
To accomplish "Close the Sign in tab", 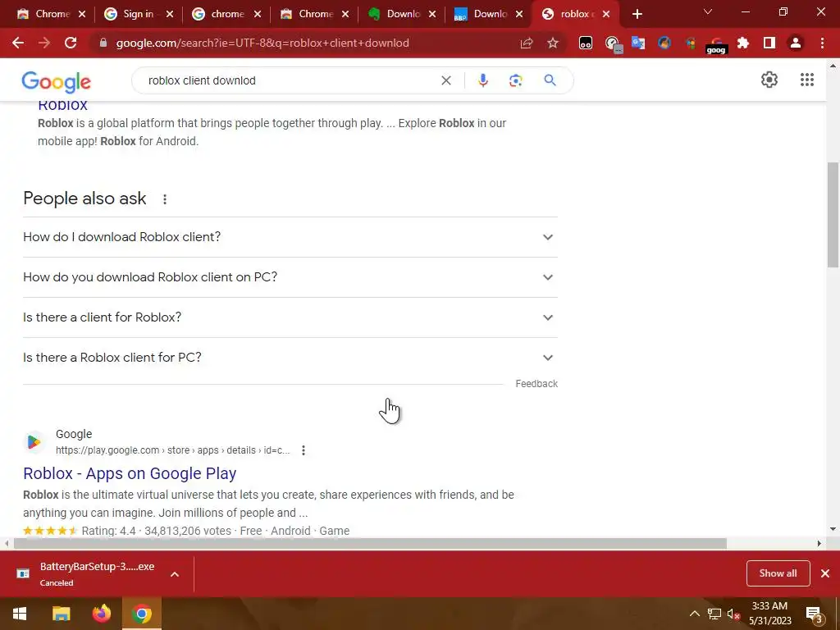I will (x=170, y=15).
